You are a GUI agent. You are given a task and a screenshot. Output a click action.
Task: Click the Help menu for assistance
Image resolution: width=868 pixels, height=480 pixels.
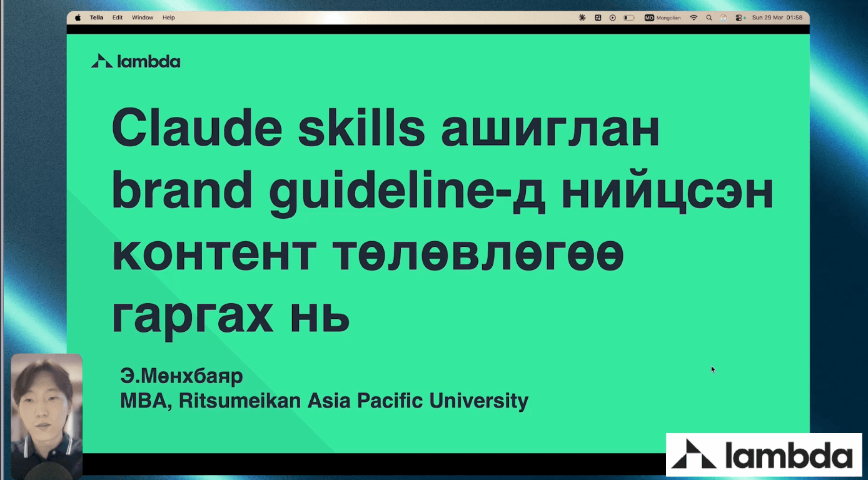click(x=168, y=17)
